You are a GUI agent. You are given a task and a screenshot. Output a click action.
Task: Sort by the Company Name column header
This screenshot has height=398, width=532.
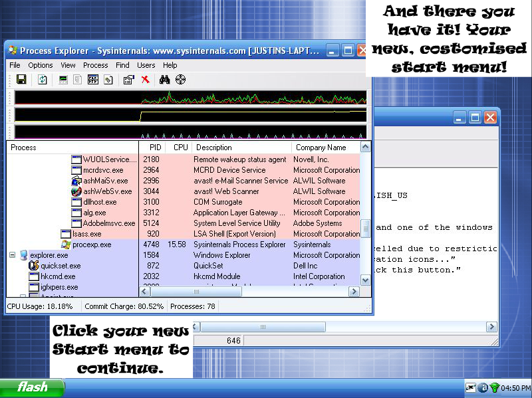coord(326,148)
